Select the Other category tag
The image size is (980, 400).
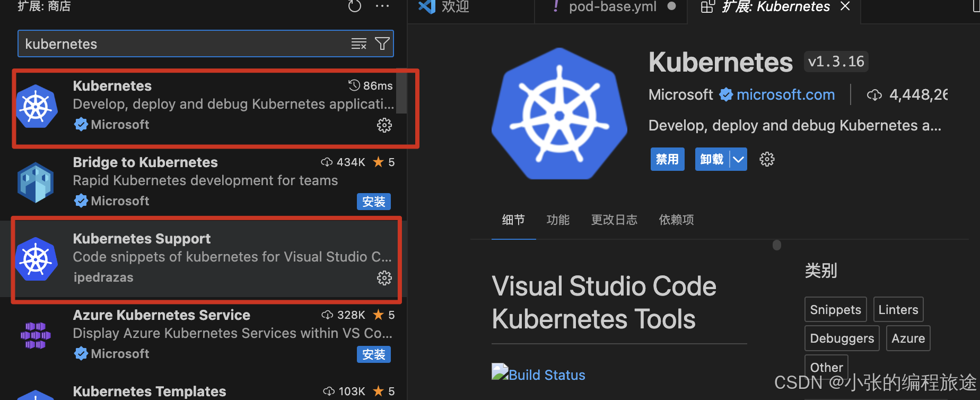[x=826, y=367]
